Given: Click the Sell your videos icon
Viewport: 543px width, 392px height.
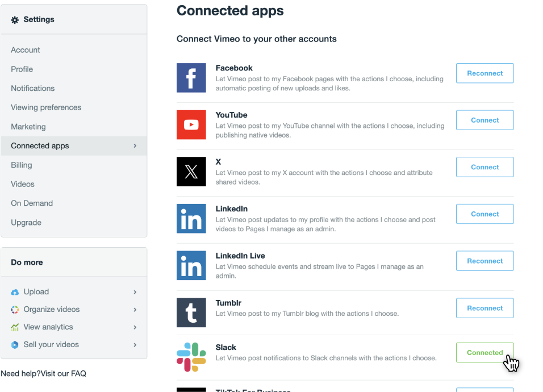Looking at the screenshot, I should coord(15,345).
